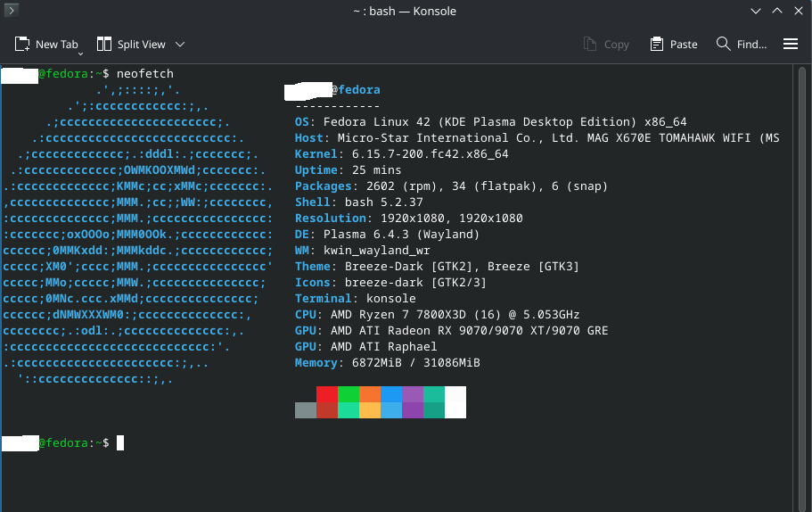Click the Resolution value '1920x1080, 1920x1080'
This screenshot has height=512, width=812.
click(x=452, y=219)
